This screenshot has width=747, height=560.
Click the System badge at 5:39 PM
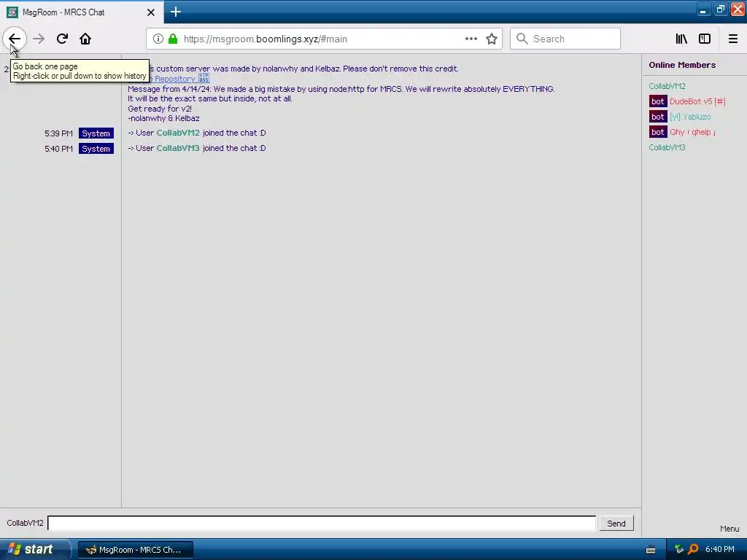[96, 133]
